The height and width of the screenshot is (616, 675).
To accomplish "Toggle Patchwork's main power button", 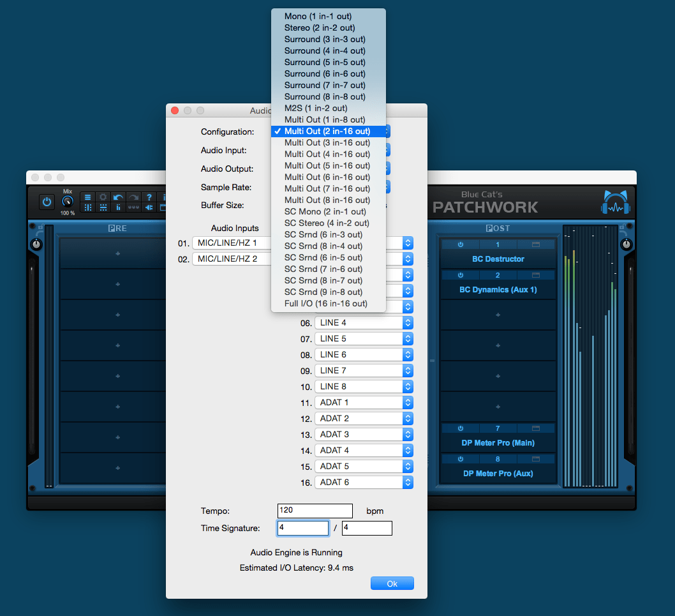I will coord(46,202).
